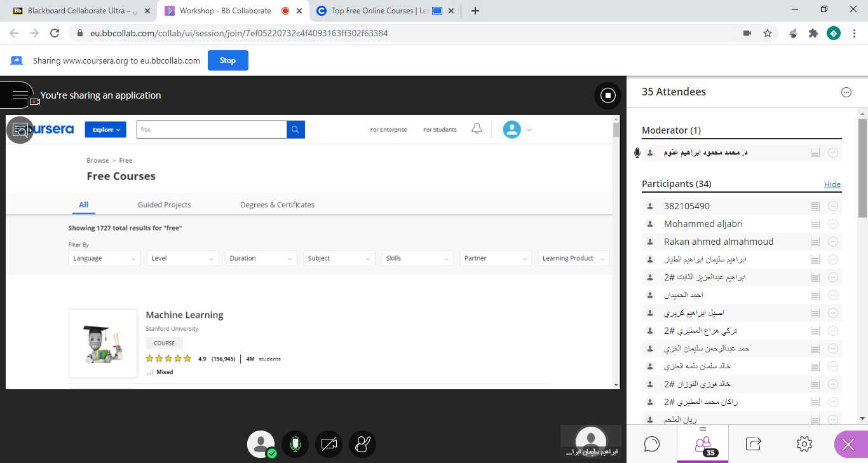Stop sharing with the round stop icon

607,95
